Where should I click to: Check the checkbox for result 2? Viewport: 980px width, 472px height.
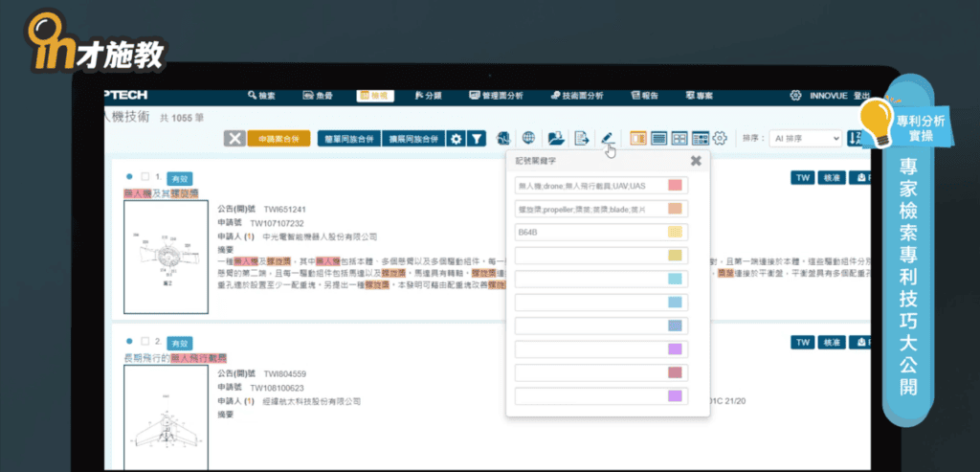[145, 341]
